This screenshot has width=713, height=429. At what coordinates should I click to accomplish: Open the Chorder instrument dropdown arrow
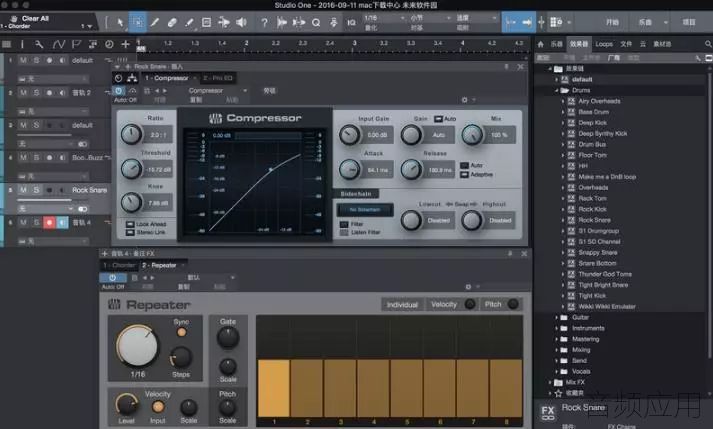(90, 26)
